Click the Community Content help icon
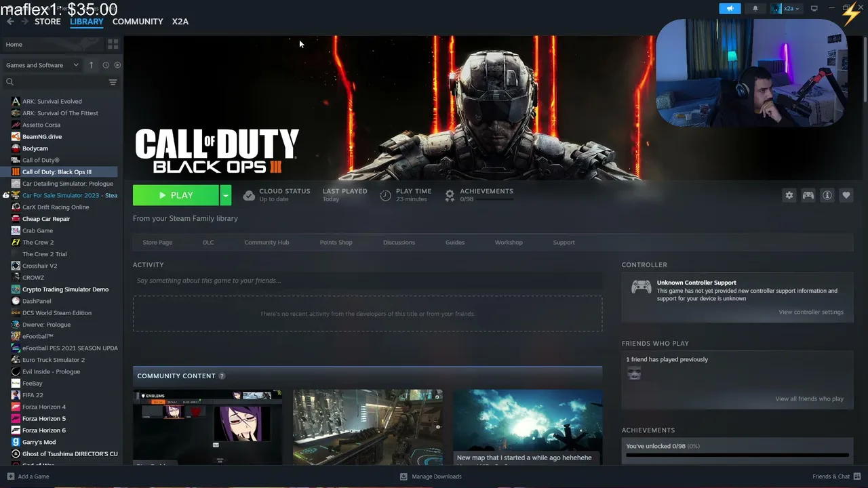 [x=222, y=376]
